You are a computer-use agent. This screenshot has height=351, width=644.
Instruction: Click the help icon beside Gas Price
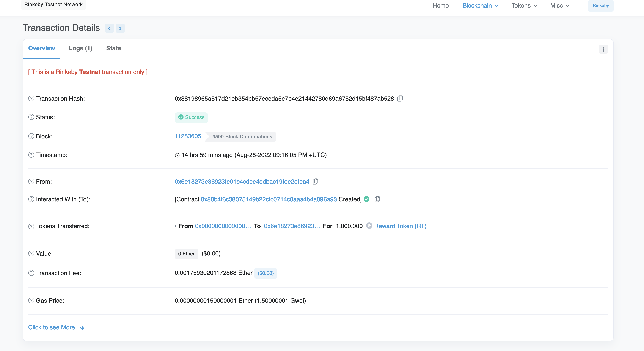[x=31, y=301]
